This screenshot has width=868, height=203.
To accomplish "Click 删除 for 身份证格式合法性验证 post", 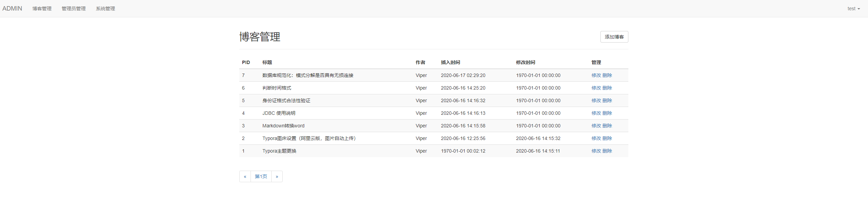I will [x=607, y=100].
